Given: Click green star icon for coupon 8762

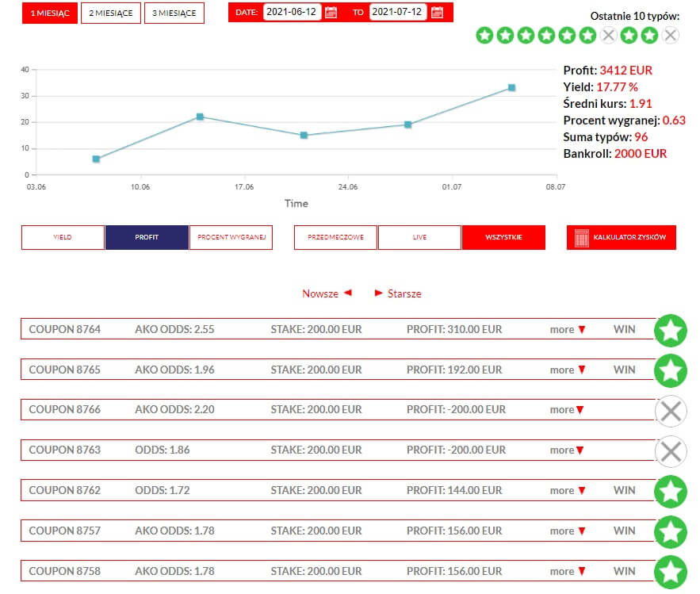Looking at the screenshot, I should click(x=670, y=492).
